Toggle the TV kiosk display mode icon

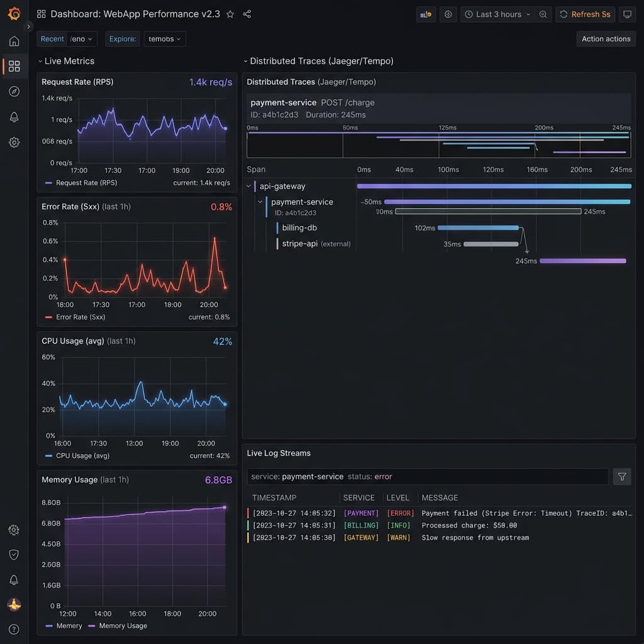point(627,14)
